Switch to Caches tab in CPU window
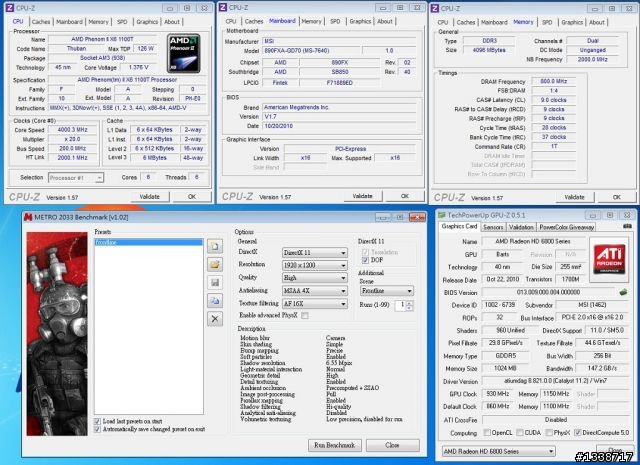This screenshot has width=640, height=465. pyautogui.click(x=41, y=22)
